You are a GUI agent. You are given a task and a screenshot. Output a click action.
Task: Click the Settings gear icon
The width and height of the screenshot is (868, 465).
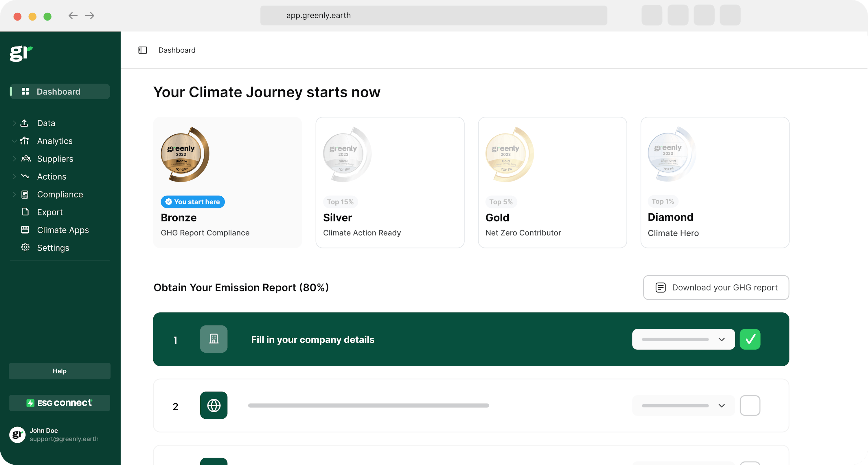(x=25, y=248)
